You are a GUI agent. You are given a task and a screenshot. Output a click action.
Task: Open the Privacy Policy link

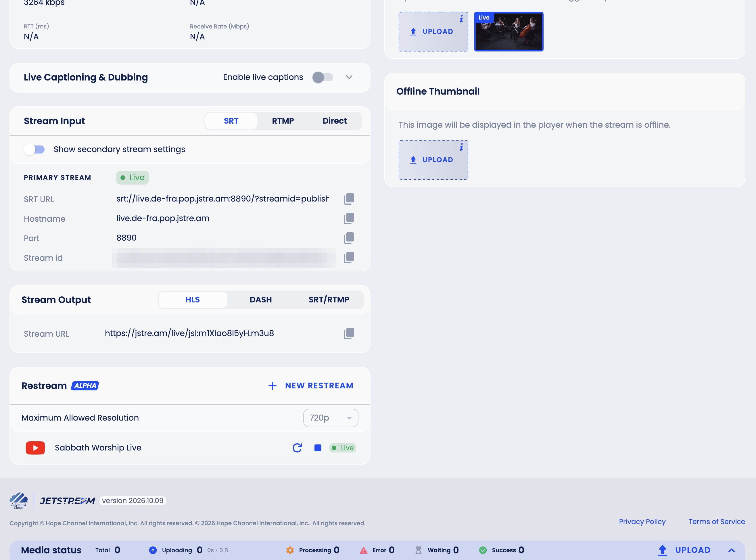click(642, 522)
